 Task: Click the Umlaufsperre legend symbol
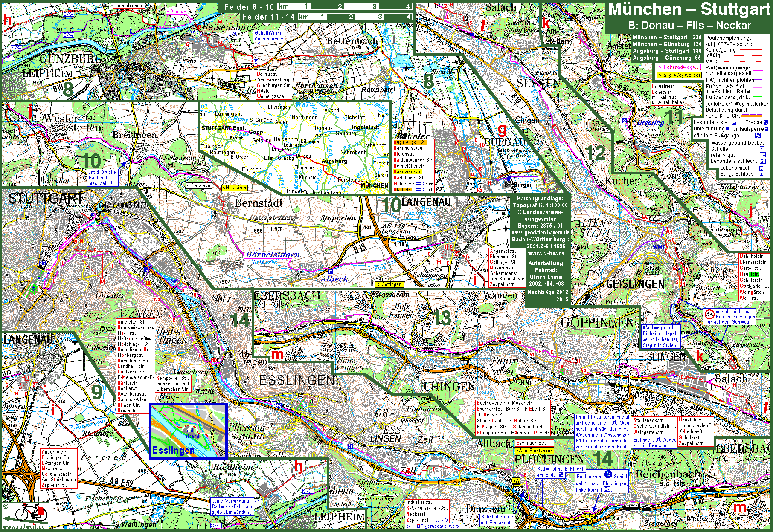[766, 129]
